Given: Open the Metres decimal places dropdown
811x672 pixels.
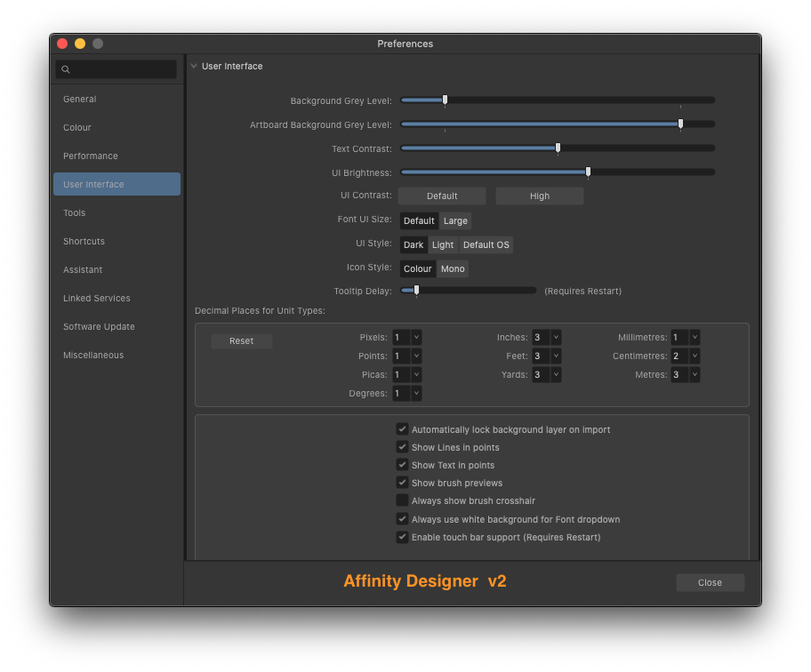Looking at the screenshot, I should click(x=695, y=374).
